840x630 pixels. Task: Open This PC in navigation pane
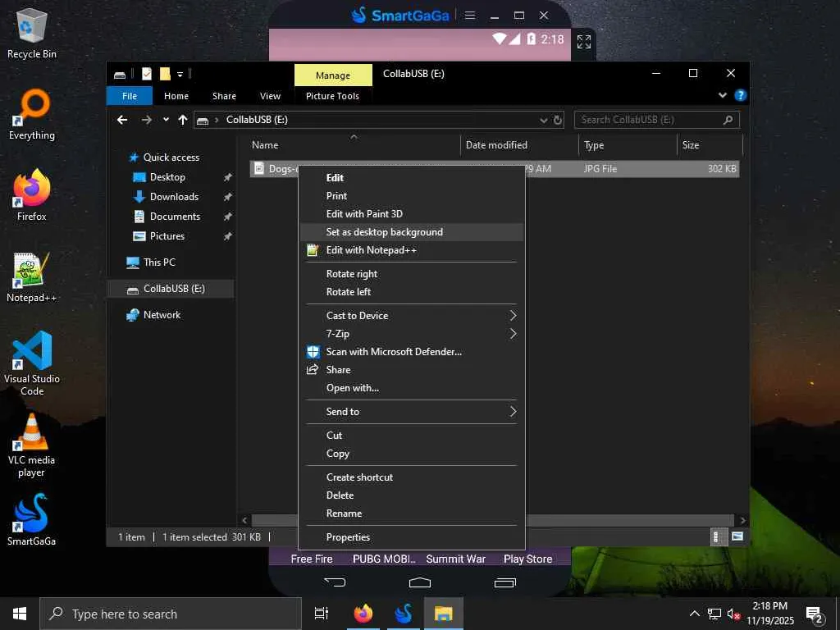tap(159, 262)
